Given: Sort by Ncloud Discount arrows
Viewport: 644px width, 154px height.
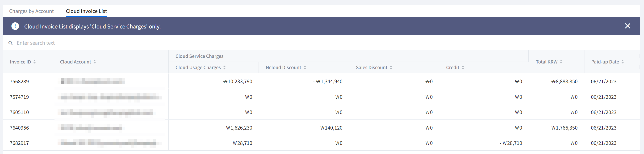Looking at the screenshot, I should tap(305, 67).
